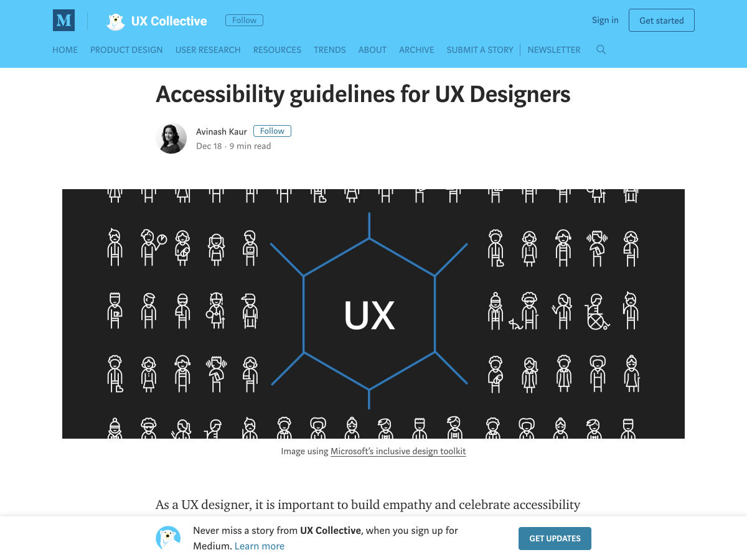Open SUBMIT A STORY
The width and height of the screenshot is (747, 560).
coord(480,50)
